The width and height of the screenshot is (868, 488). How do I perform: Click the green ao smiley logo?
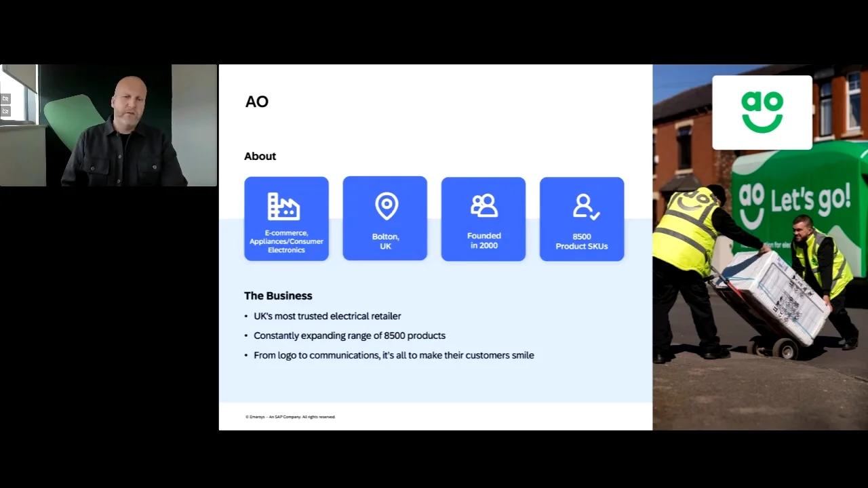[x=762, y=113]
